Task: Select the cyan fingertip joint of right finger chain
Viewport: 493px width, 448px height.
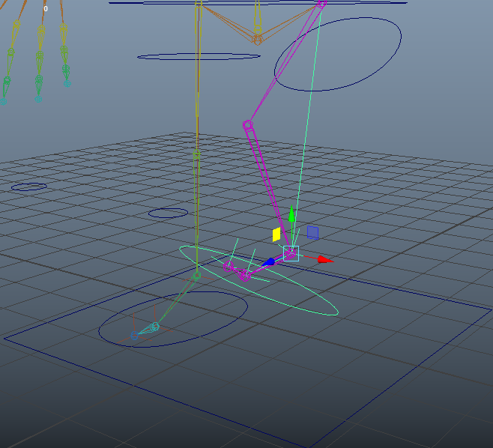Action: coord(67,84)
